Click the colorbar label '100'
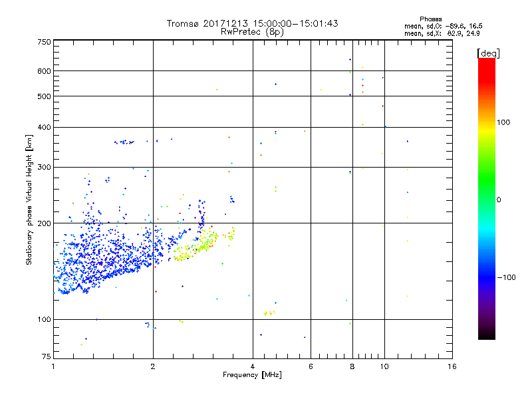Screen dimensions: 532x399 (x=503, y=122)
